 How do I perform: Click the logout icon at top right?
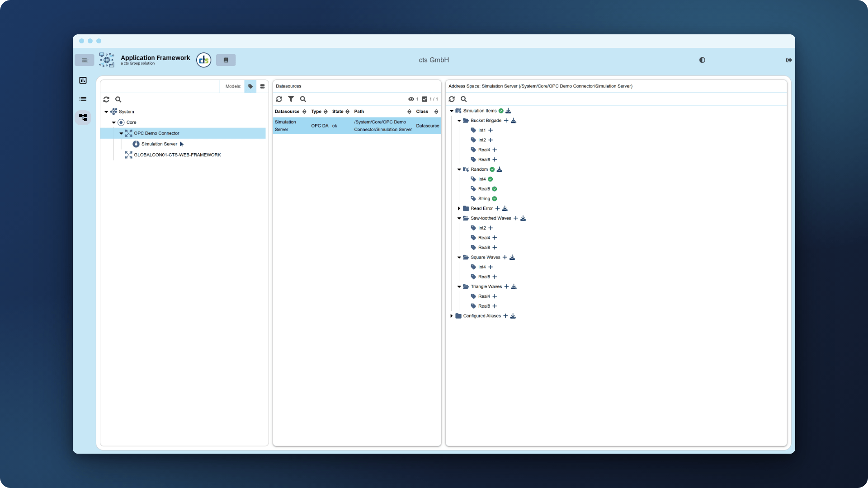tap(789, 60)
